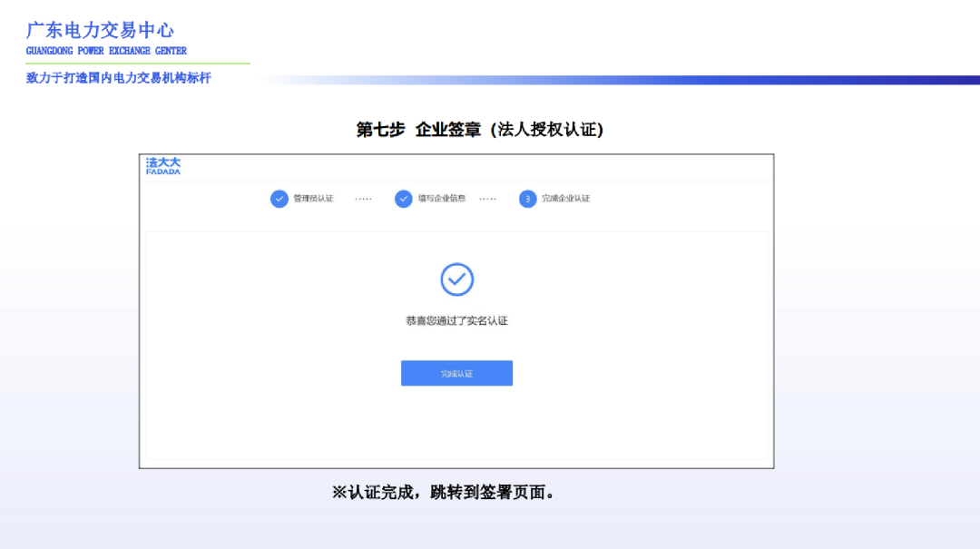Click the checkmark icon beside 管理员认证
The image size is (980, 549).
tap(279, 199)
